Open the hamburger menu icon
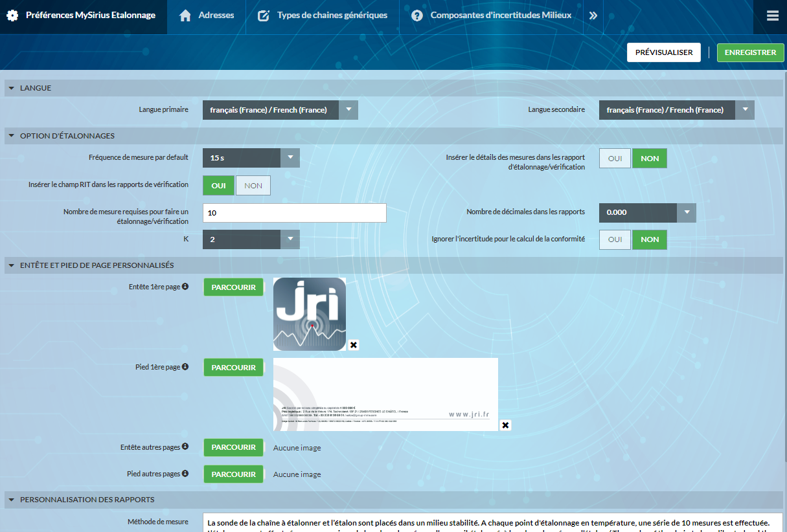787x532 pixels. pos(772,16)
